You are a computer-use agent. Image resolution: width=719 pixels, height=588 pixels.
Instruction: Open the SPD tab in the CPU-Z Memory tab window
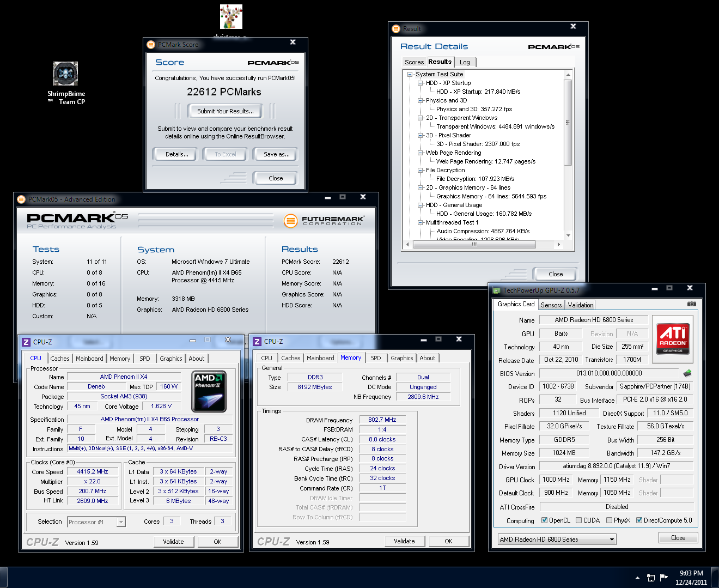(376, 358)
